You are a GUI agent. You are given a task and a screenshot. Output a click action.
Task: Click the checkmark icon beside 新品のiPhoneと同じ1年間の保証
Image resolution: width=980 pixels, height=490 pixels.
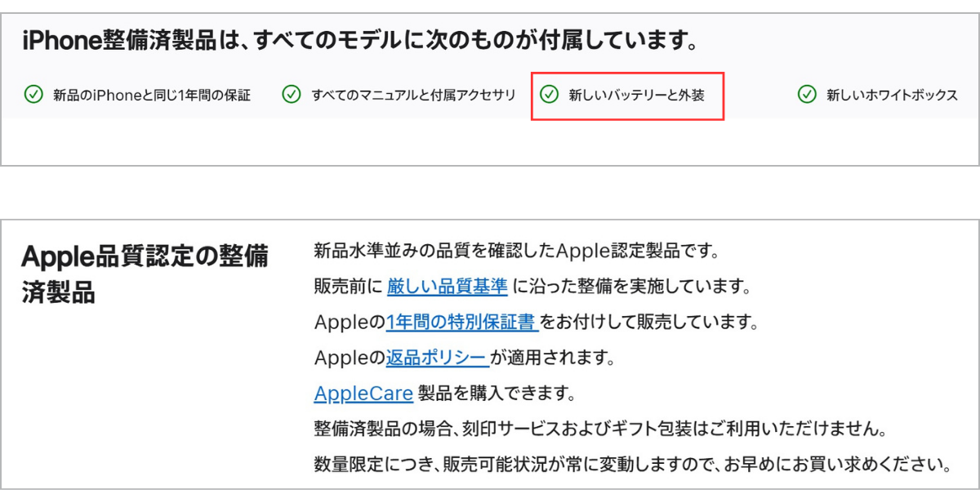tap(33, 95)
